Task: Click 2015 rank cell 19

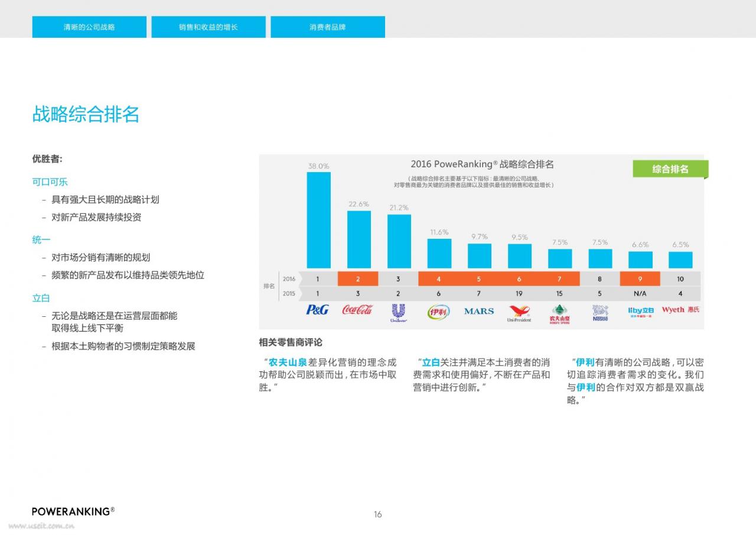Action: 519,293
